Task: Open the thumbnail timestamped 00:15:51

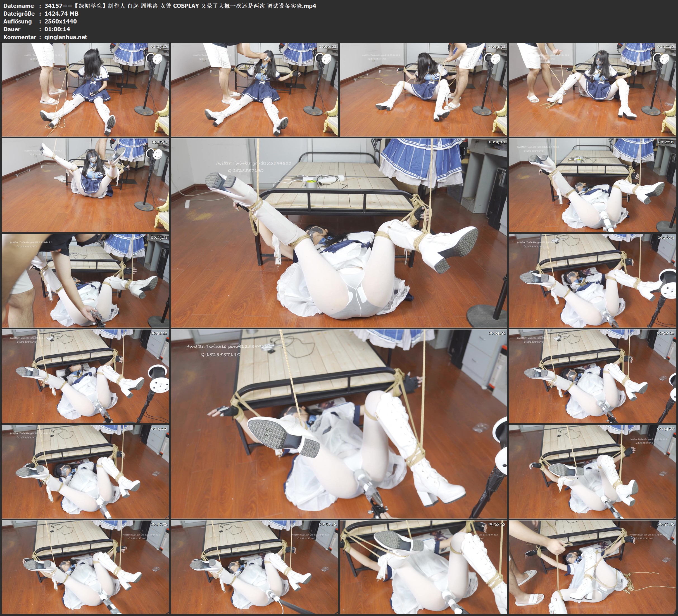Action: (85, 185)
